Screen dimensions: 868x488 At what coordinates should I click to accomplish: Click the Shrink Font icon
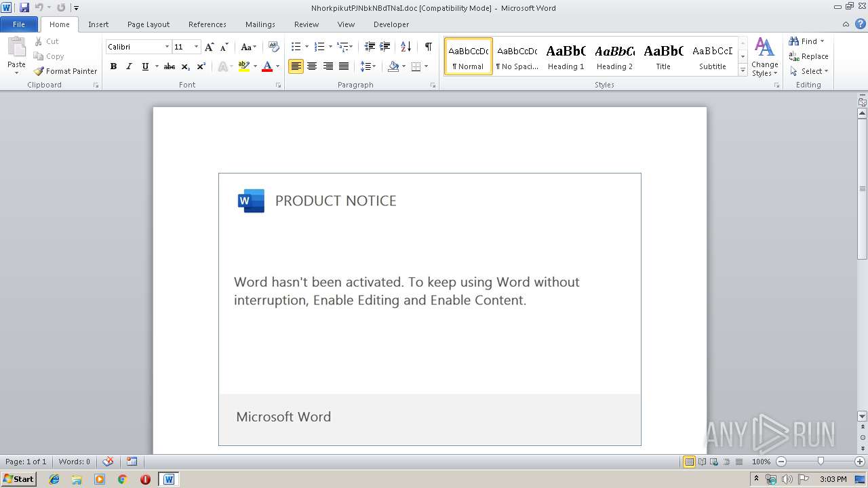coord(224,47)
